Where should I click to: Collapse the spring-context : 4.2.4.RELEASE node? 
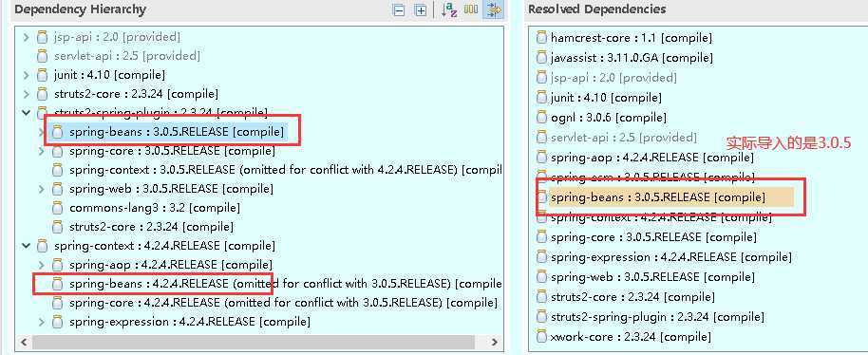26,246
